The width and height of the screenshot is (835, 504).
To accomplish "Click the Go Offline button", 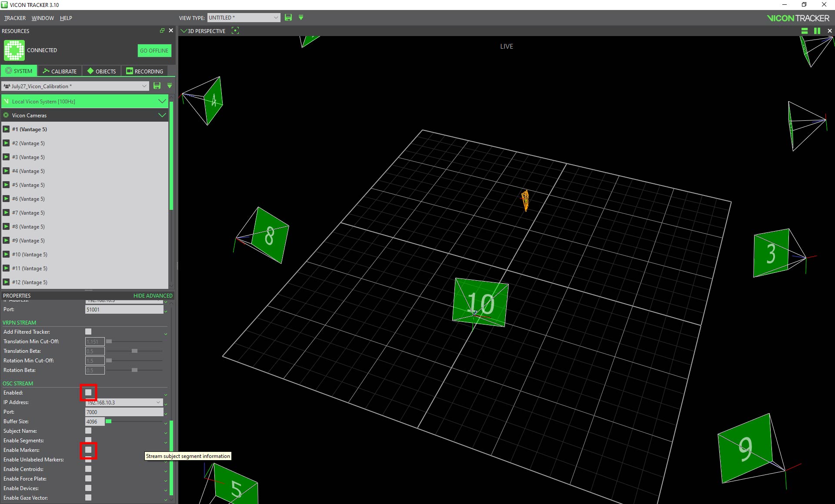I will coord(154,50).
